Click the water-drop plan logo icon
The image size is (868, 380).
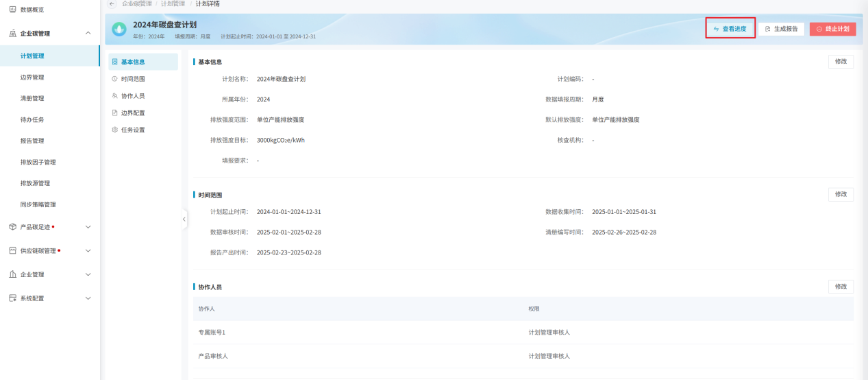tap(119, 29)
